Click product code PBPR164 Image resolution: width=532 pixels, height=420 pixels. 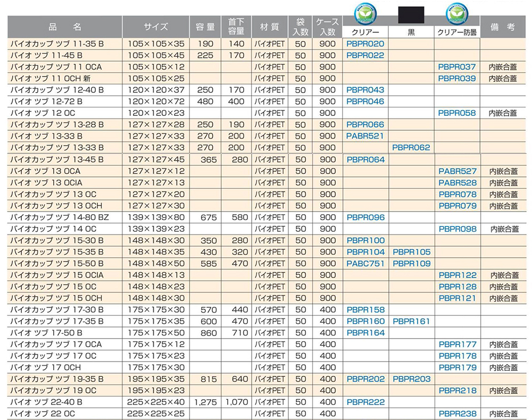tap(366, 332)
